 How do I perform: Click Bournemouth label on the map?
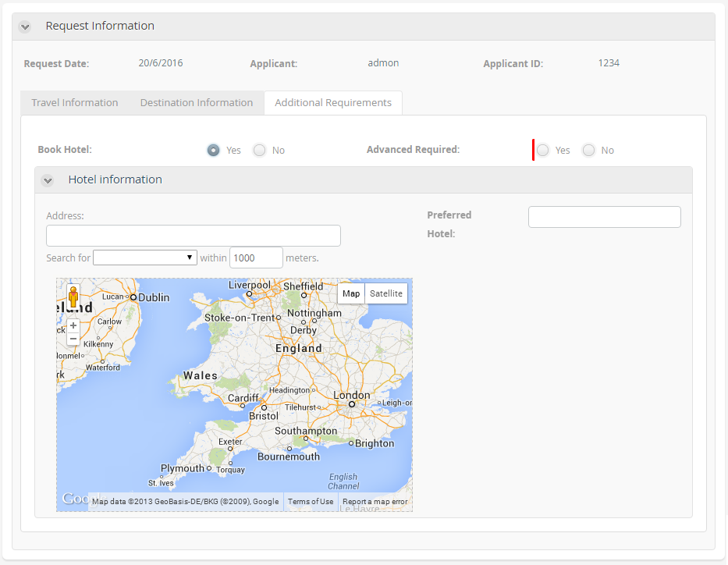pyautogui.click(x=289, y=457)
